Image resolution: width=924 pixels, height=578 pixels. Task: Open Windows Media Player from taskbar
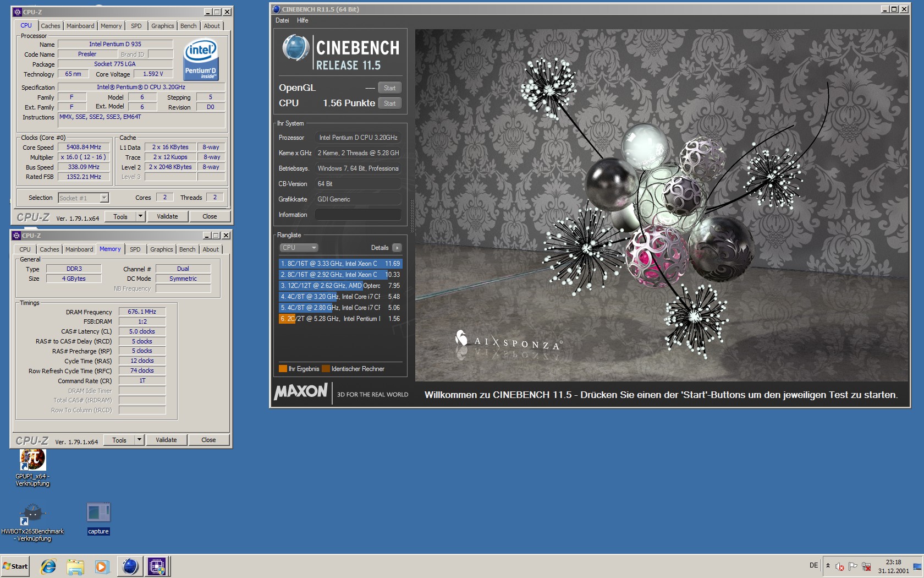102,566
